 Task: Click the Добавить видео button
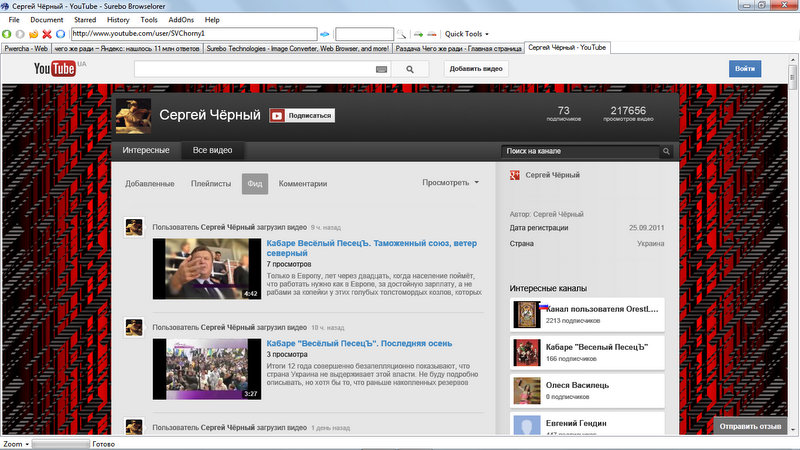click(x=476, y=69)
